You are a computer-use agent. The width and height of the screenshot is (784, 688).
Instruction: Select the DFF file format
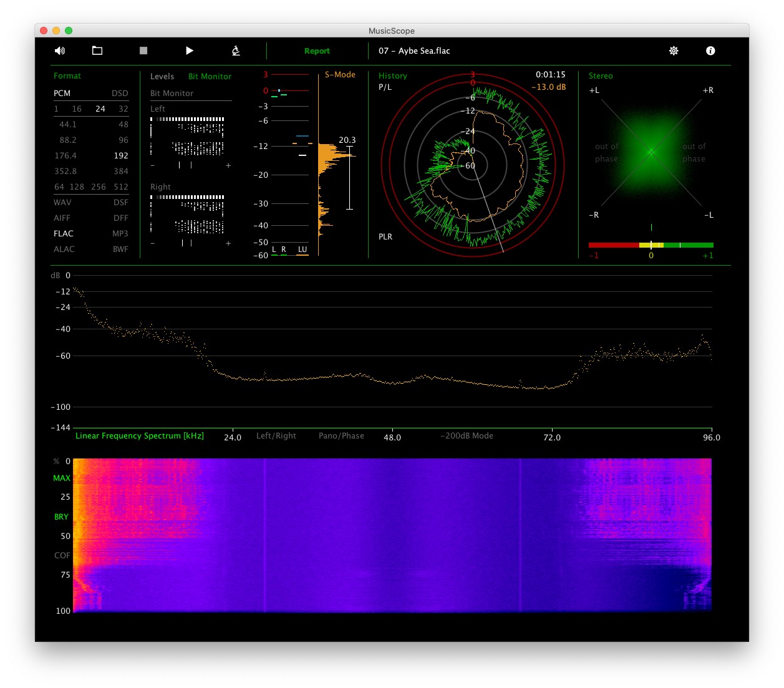(x=121, y=218)
